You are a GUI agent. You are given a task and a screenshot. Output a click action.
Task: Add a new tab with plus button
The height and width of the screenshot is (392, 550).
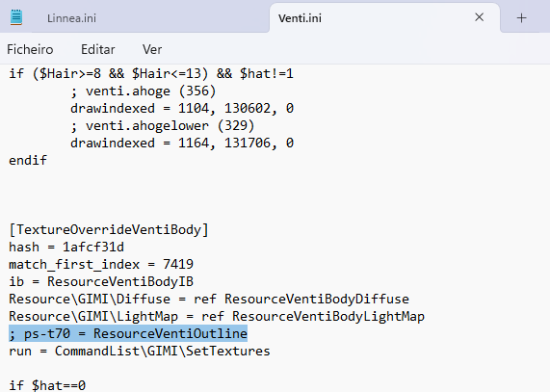tap(522, 18)
